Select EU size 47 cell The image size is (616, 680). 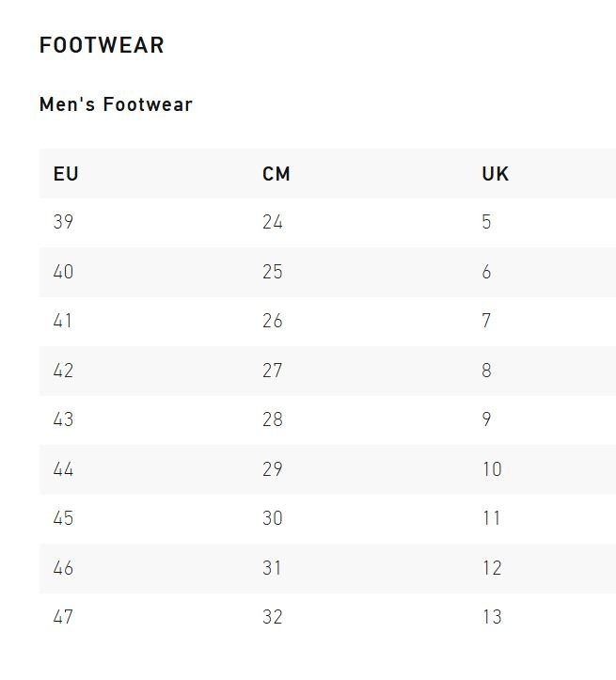[63, 617]
